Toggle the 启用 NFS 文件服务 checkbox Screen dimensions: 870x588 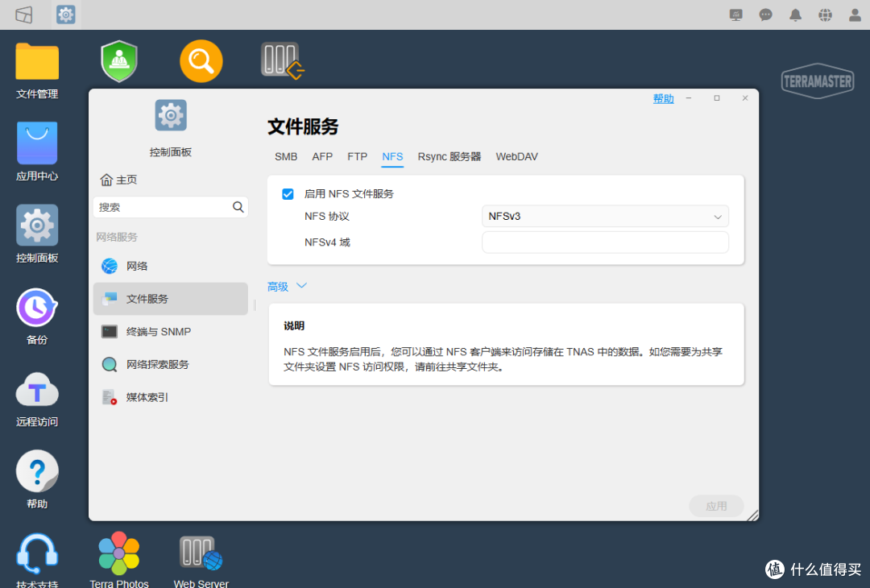pyautogui.click(x=288, y=193)
